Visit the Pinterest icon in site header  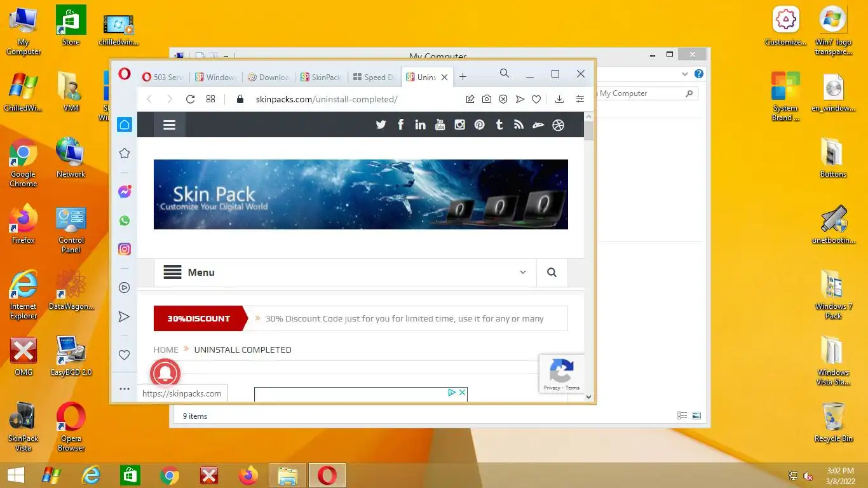(x=479, y=125)
